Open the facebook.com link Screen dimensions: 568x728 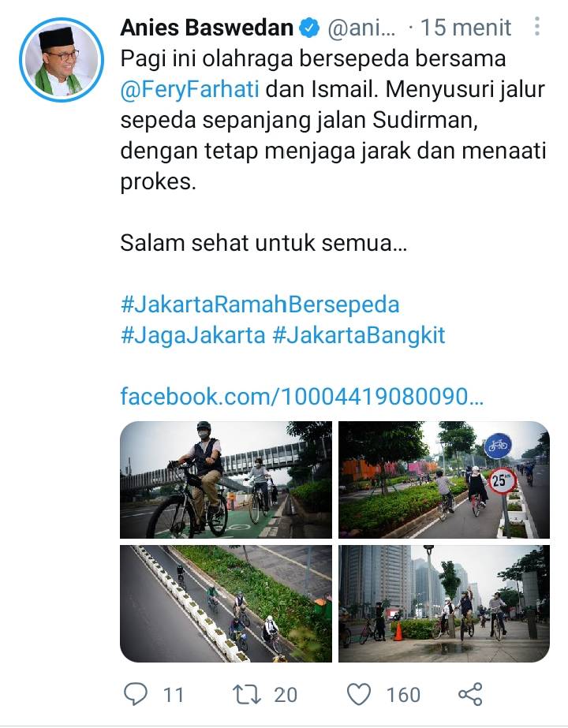pyautogui.click(x=302, y=397)
